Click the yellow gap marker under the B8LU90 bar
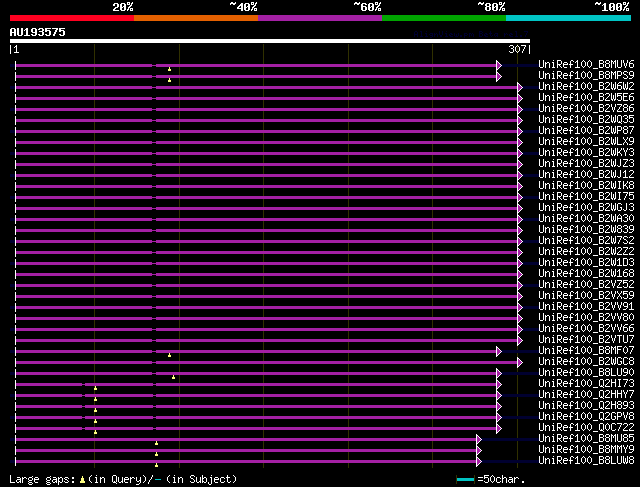Image resolution: width=640 pixels, height=487 pixels. point(173,377)
